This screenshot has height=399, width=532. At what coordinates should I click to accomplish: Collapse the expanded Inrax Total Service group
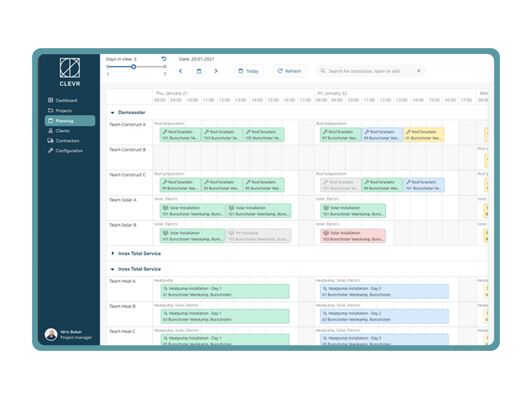[x=112, y=269]
